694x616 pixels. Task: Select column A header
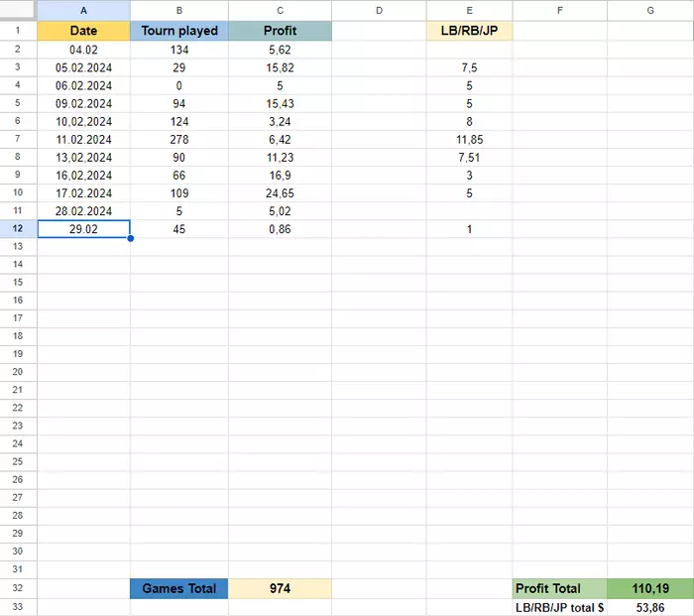(x=83, y=10)
